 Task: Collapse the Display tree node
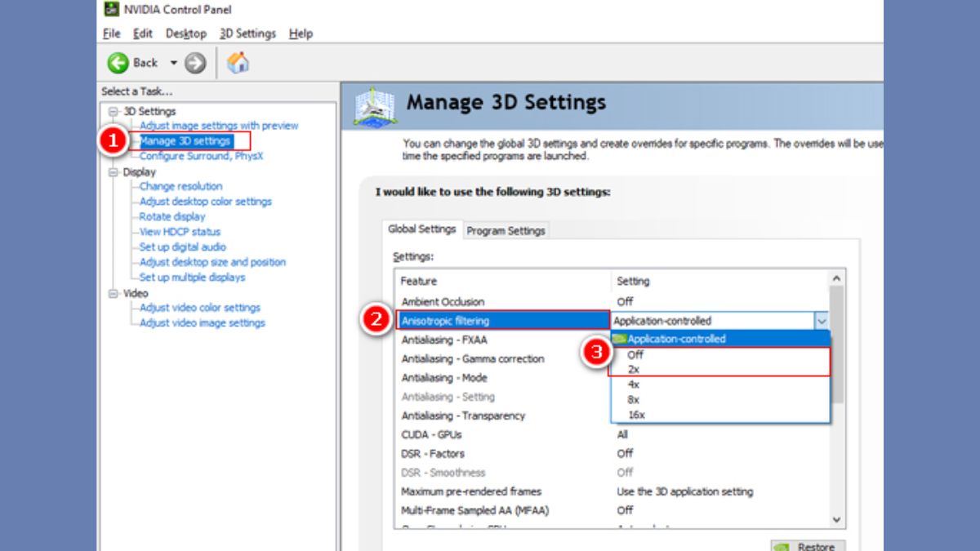(x=113, y=172)
